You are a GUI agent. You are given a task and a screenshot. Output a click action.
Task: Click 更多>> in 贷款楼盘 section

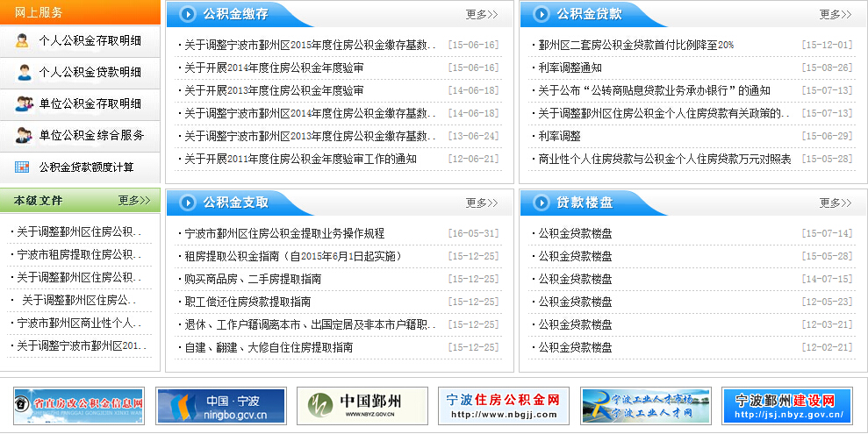[836, 203]
